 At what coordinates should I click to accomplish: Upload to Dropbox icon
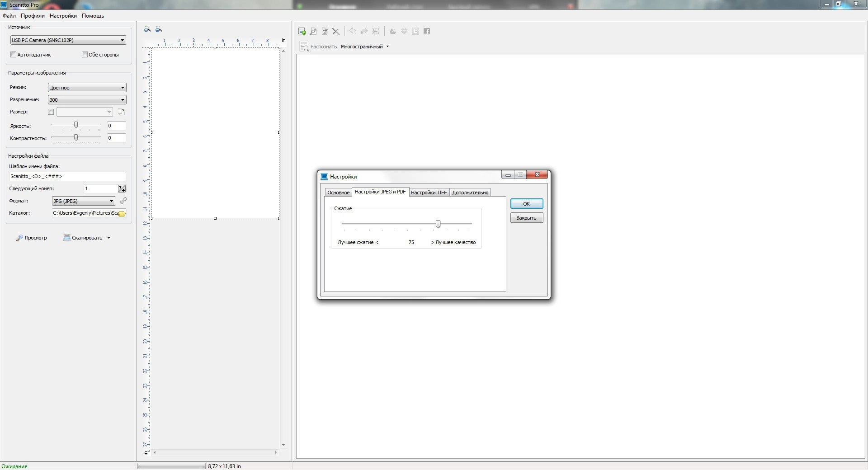tap(404, 31)
